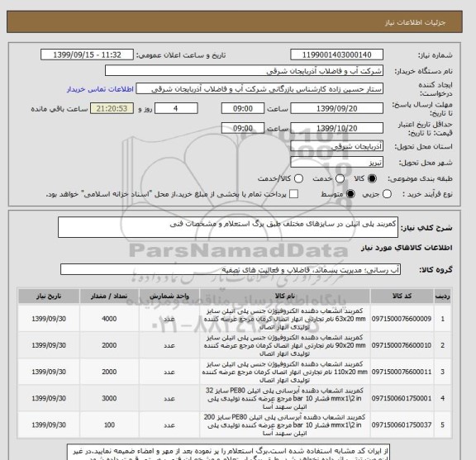Click product code 0971500076600009

(x=402, y=319)
